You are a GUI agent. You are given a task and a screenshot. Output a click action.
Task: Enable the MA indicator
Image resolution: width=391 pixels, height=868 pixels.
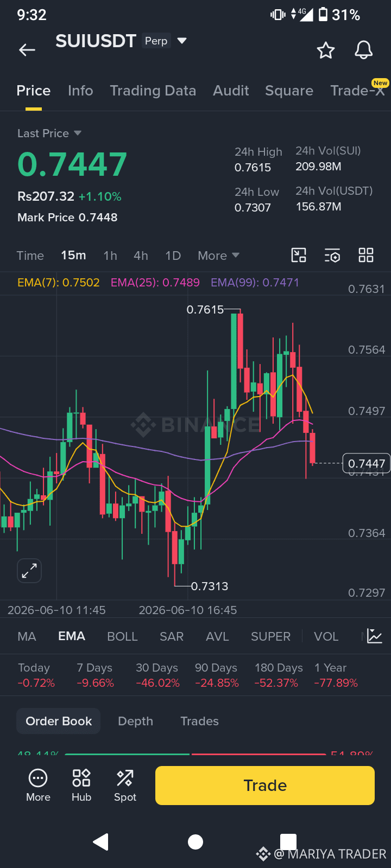[27, 636]
